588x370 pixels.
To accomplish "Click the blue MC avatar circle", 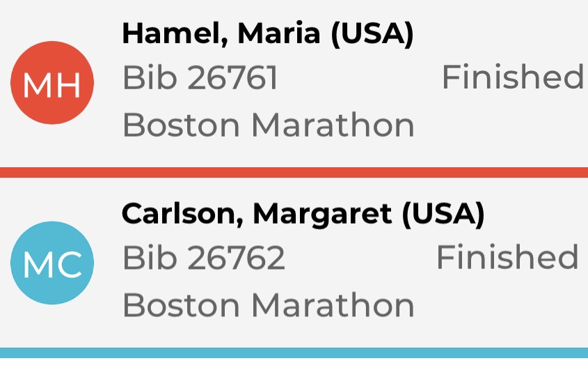I will (x=52, y=263).
